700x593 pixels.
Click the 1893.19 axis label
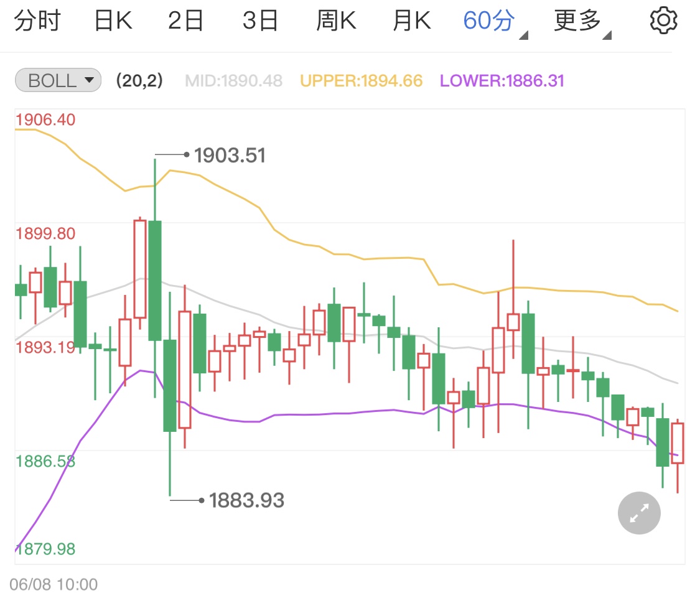(x=45, y=347)
